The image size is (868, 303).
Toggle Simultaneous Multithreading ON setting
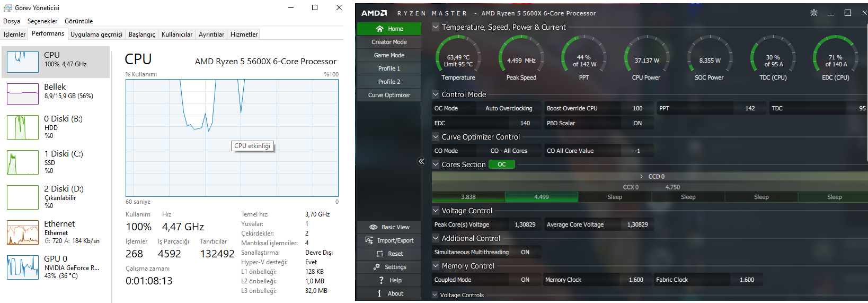[525, 252]
